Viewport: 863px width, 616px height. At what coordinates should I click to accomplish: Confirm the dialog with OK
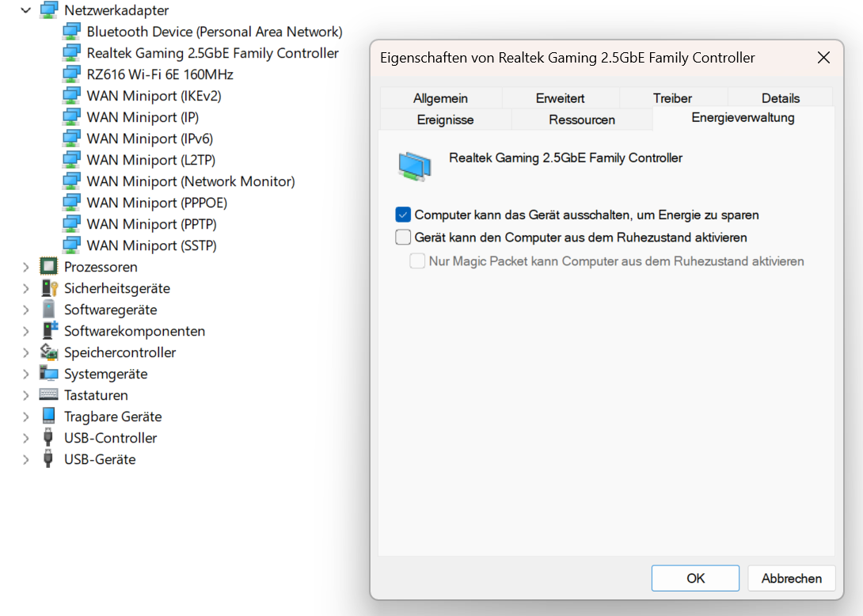(695, 578)
